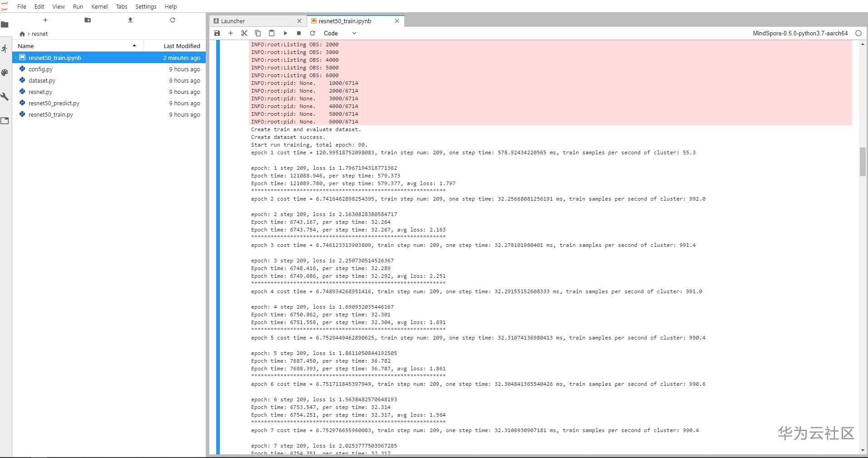This screenshot has height=458, width=868.
Task: Open the Settings menu
Action: pos(146,6)
